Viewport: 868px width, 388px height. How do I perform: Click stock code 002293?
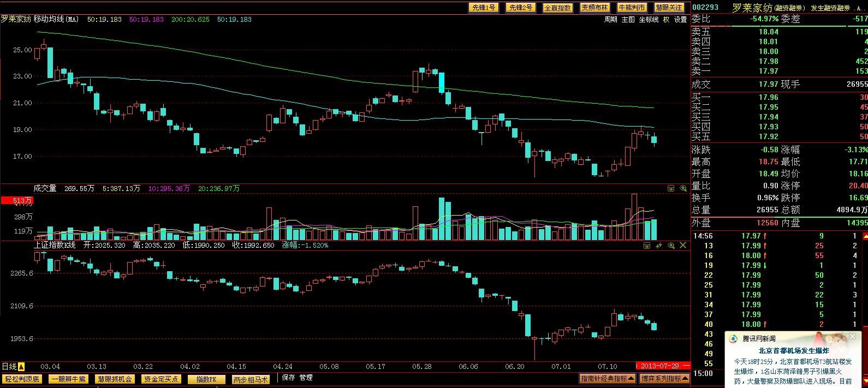[x=705, y=8]
